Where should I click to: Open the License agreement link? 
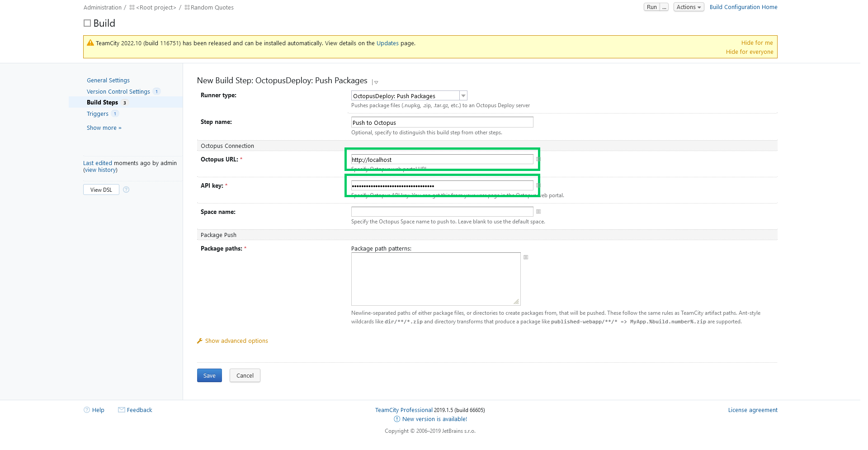(753, 410)
